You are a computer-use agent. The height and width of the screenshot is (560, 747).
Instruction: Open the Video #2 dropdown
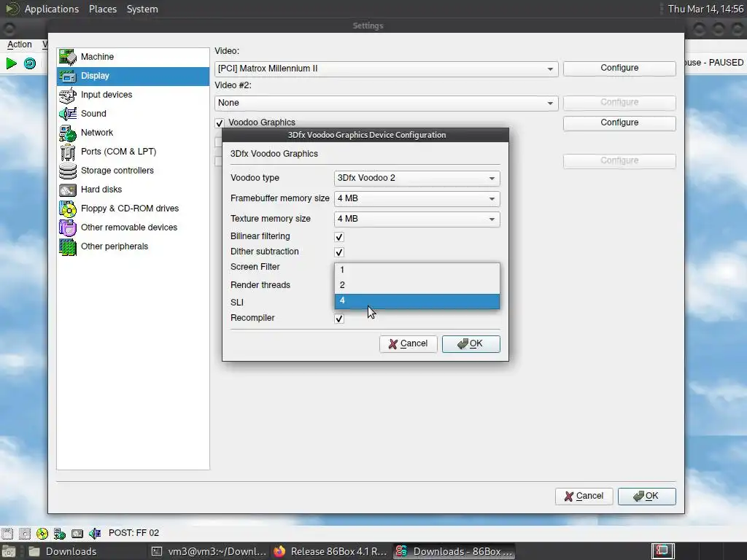coord(387,103)
